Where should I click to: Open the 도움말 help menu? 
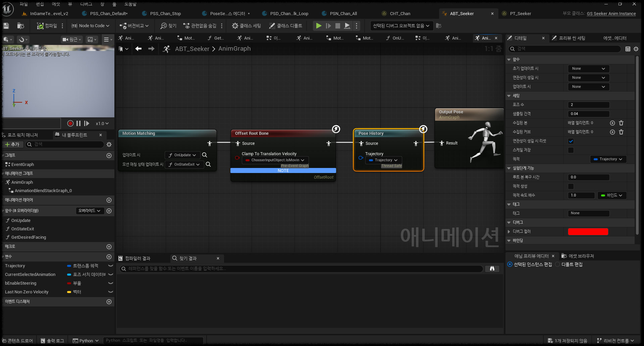(130, 4)
